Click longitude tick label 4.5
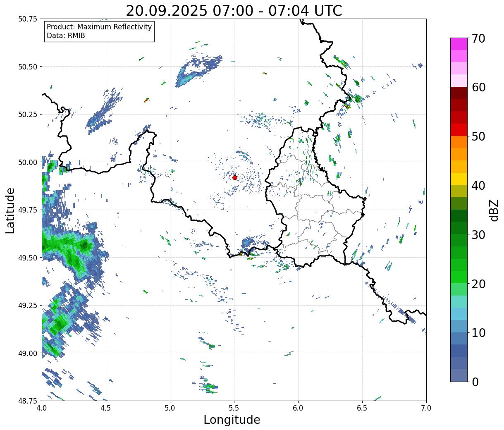Image resolution: width=504 pixels, height=430 pixels. click(106, 408)
